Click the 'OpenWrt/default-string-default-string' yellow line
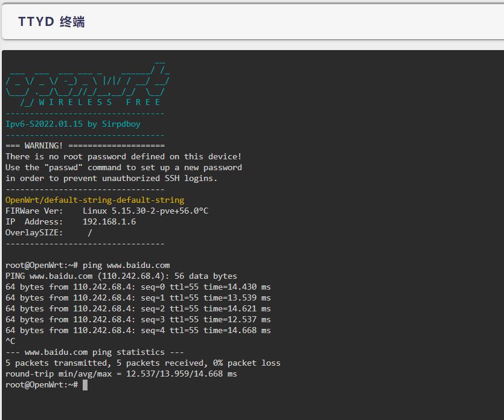 95,200
